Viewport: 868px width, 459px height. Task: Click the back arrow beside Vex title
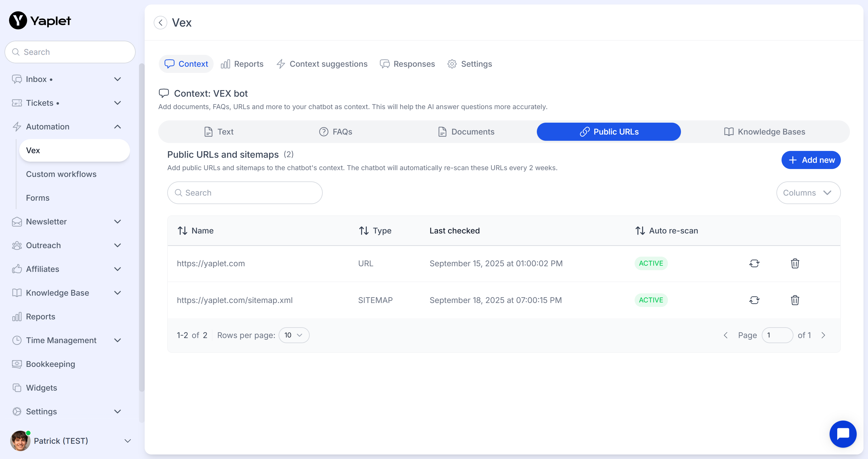[160, 23]
